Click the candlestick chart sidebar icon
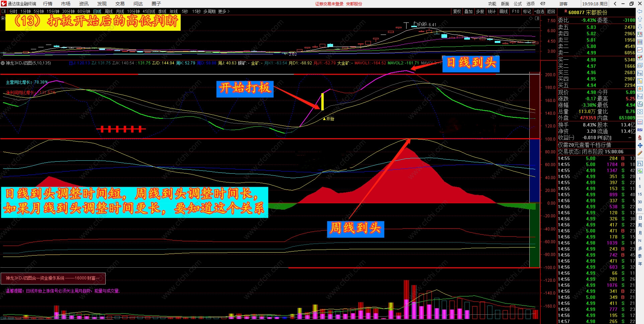The width and height of the screenshot is (644, 324). point(640,57)
